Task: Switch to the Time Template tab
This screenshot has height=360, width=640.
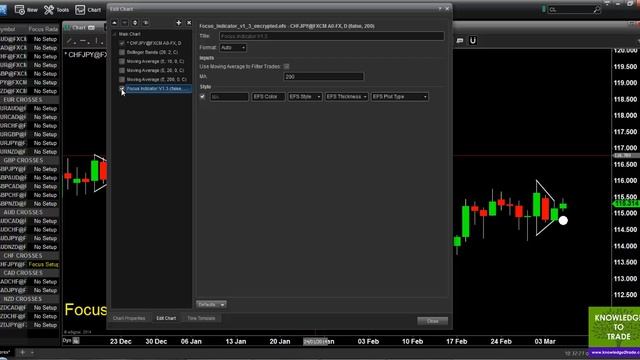Action: [201, 318]
